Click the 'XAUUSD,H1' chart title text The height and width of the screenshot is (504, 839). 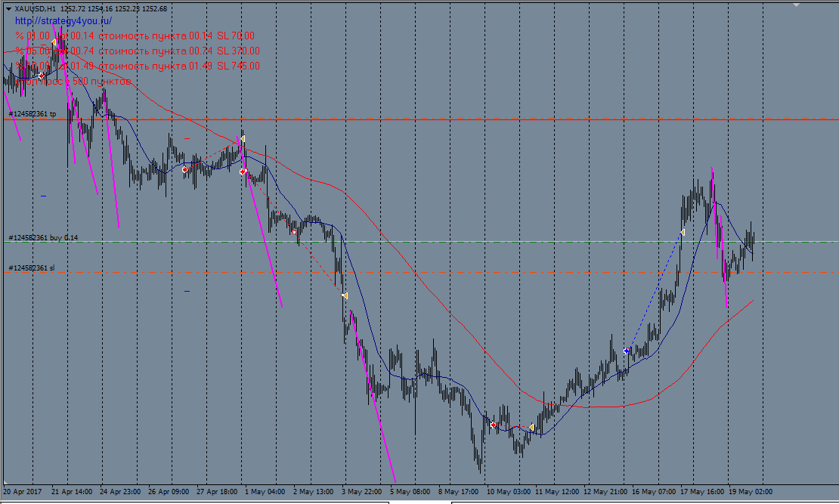(35, 8)
